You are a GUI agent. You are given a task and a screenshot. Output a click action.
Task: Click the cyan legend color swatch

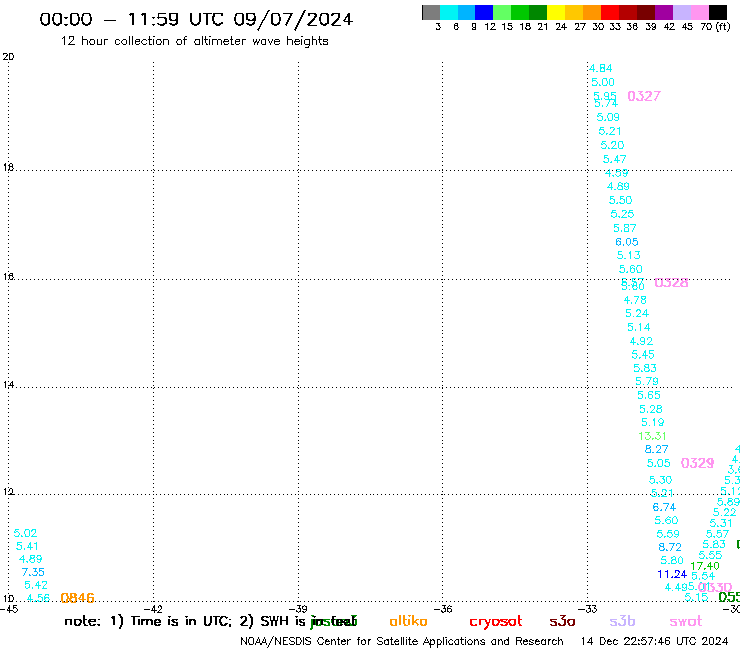[x=449, y=12]
